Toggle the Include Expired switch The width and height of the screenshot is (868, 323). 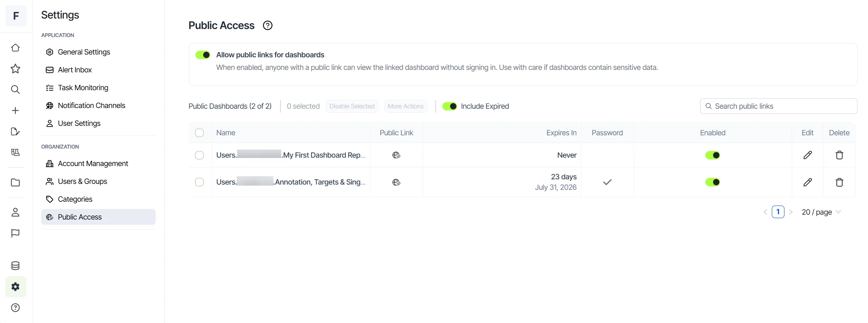pos(450,106)
